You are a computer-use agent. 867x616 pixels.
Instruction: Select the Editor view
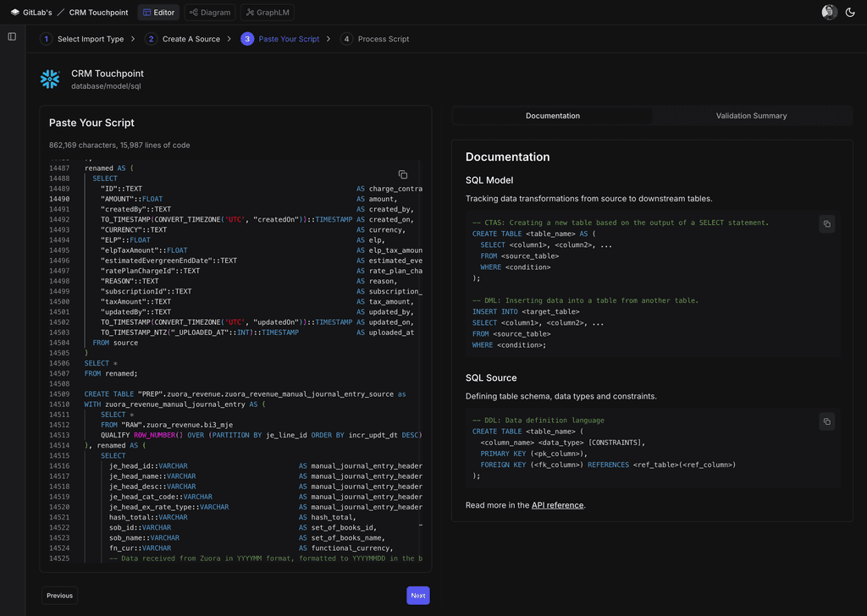point(157,12)
